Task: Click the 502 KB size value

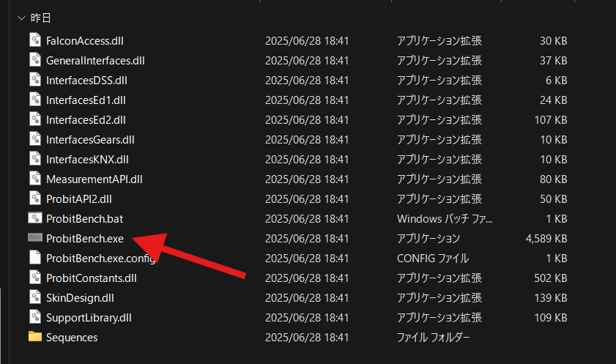Action: tap(551, 278)
